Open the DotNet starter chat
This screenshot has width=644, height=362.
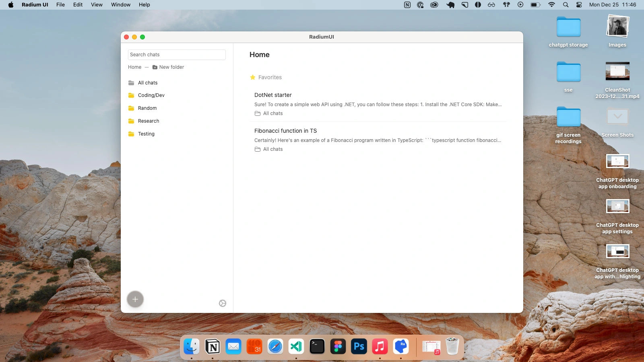[x=378, y=104]
